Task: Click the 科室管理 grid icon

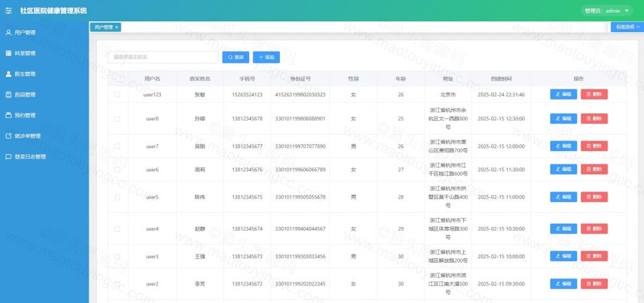Action: tap(8, 53)
